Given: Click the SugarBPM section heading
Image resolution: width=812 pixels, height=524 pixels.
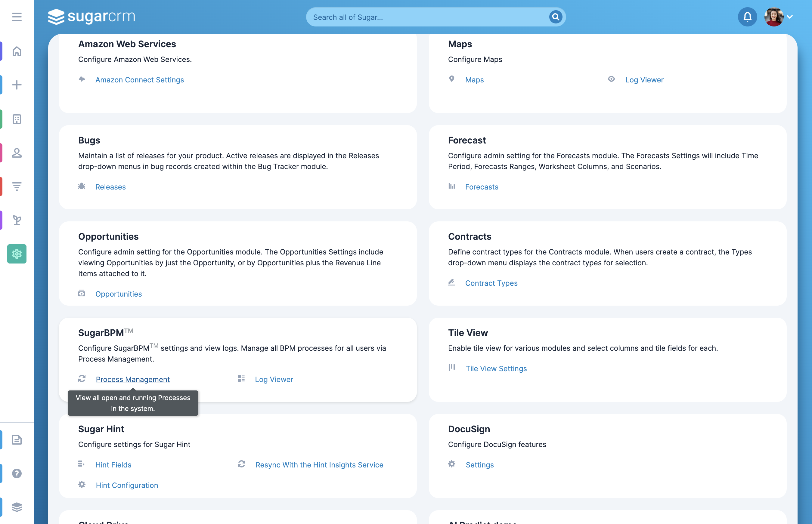Looking at the screenshot, I should [106, 332].
